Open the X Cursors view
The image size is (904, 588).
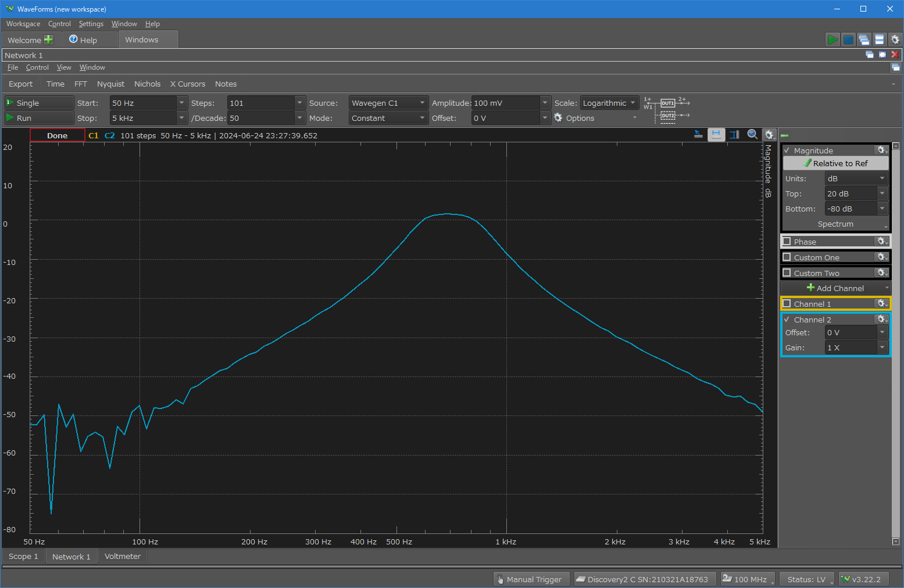tap(187, 84)
